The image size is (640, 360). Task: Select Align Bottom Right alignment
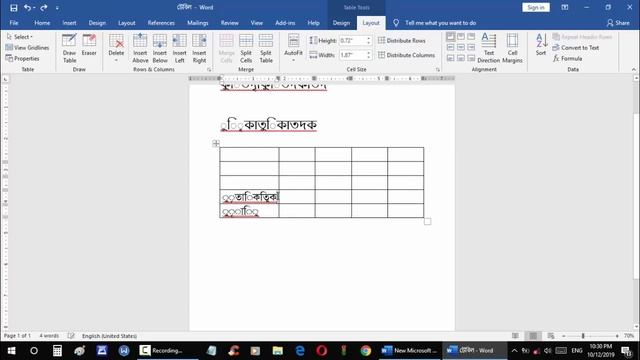click(471, 58)
